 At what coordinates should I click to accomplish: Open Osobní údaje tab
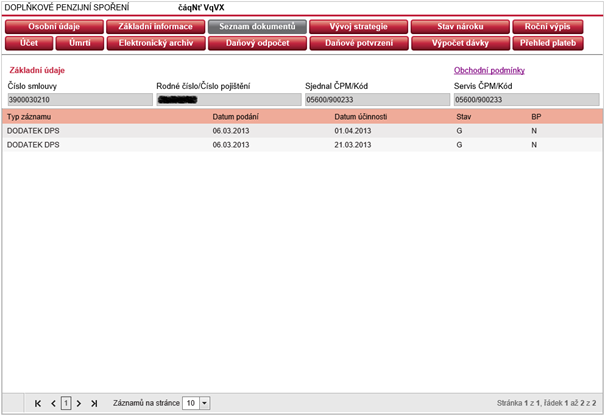pyautogui.click(x=54, y=27)
